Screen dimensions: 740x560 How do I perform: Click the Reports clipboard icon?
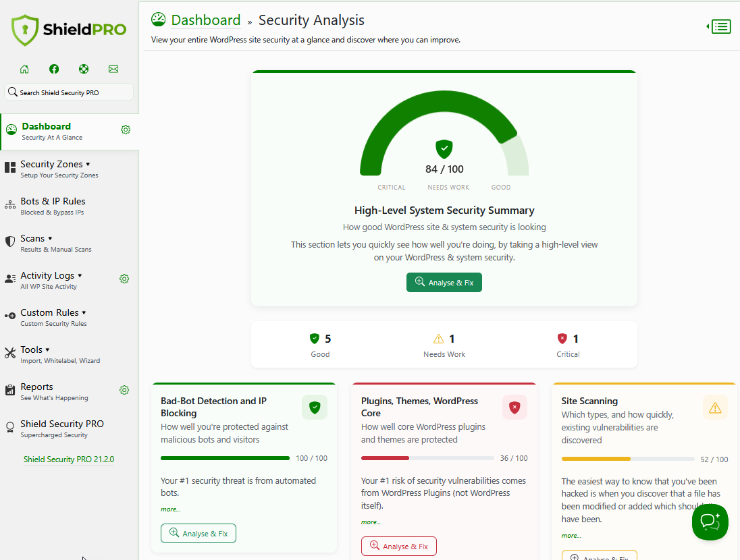click(10, 390)
